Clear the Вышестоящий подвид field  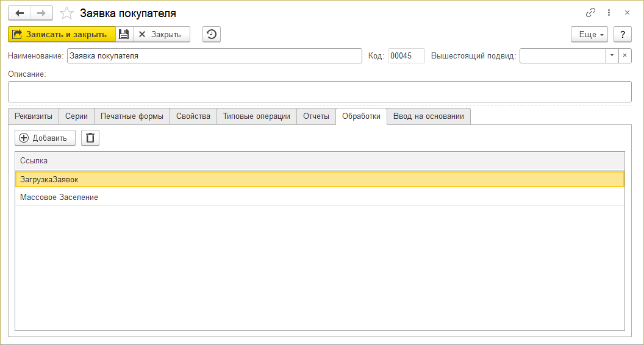tap(624, 56)
